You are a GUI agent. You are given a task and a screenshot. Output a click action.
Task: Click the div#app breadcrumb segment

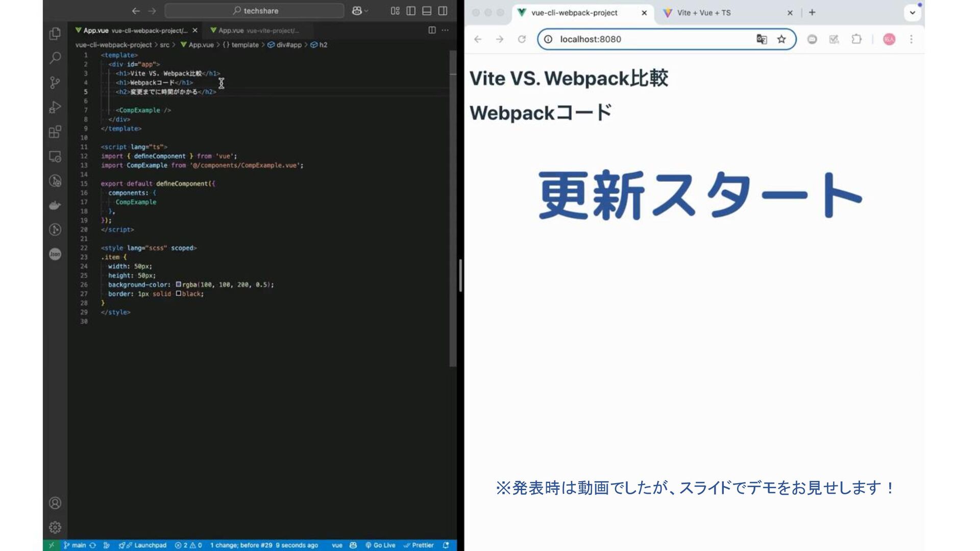285,45
